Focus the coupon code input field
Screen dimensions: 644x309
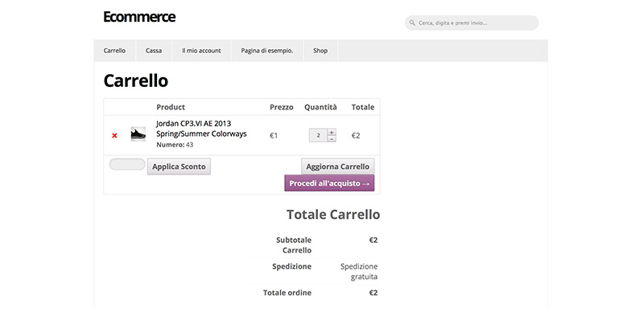tap(127, 164)
